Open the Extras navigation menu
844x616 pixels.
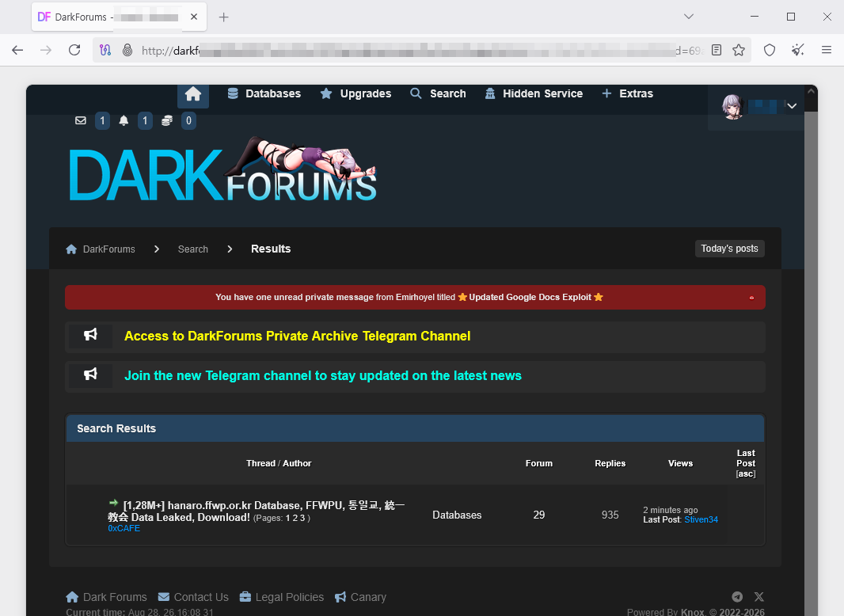(x=628, y=93)
